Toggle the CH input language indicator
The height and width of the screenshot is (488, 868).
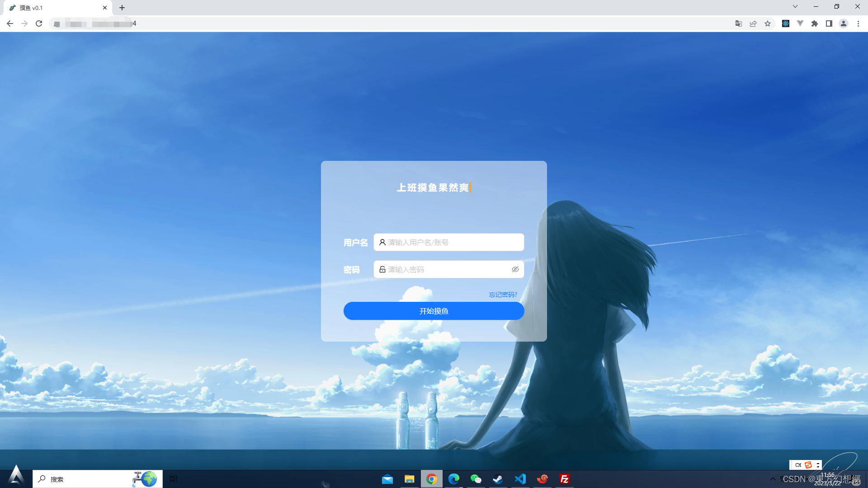click(x=798, y=465)
